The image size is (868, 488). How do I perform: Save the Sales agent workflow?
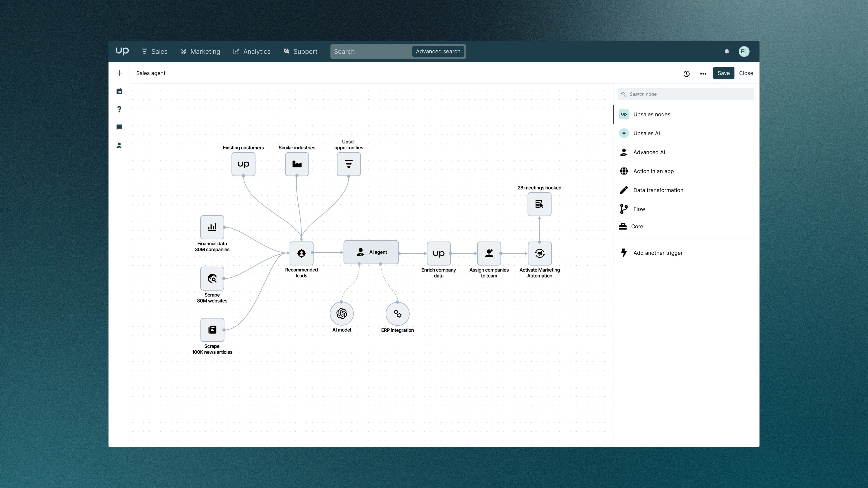tap(723, 73)
